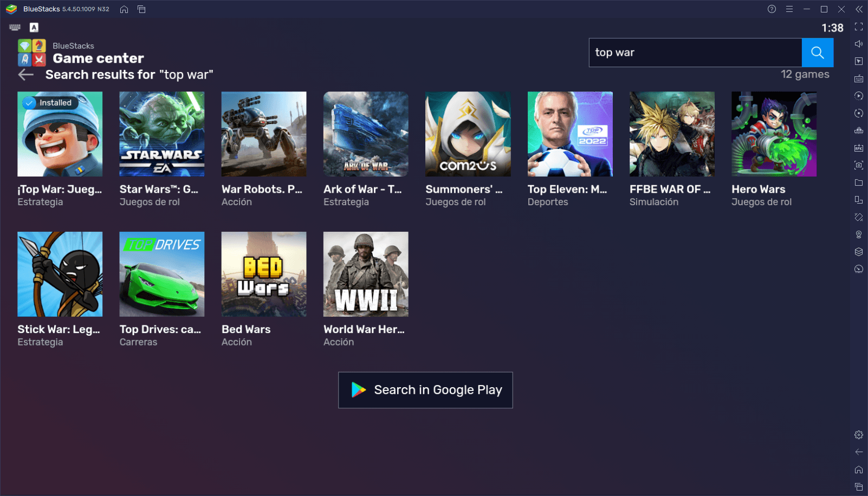This screenshot has height=496, width=868.
Task: Click the '¡Top War: Jueg...' title text
Action: tap(60, 190)
